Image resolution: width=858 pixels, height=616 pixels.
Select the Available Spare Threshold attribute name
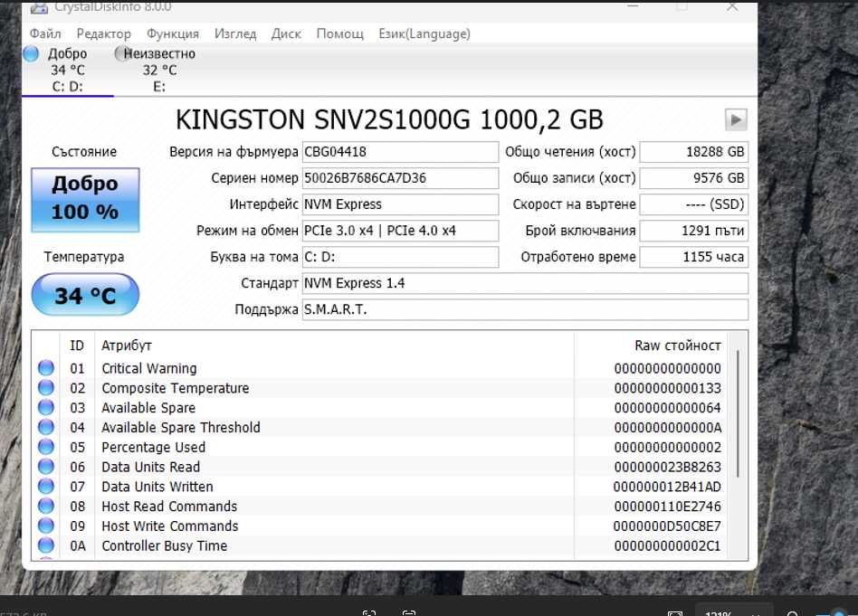pos(181,428)
